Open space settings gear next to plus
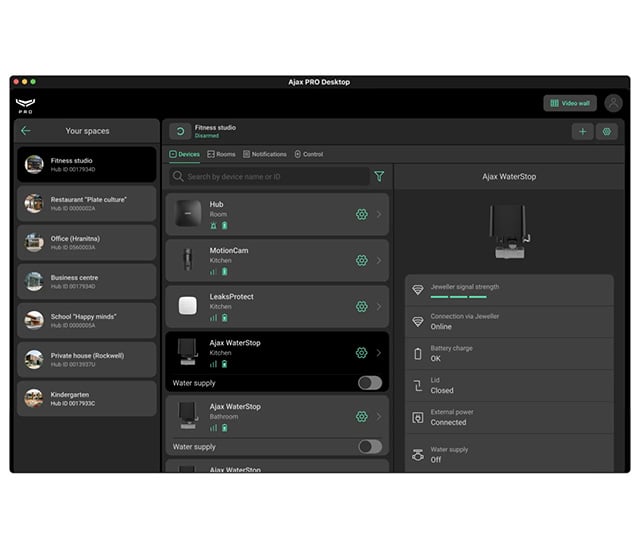 (x=607, y=131)
